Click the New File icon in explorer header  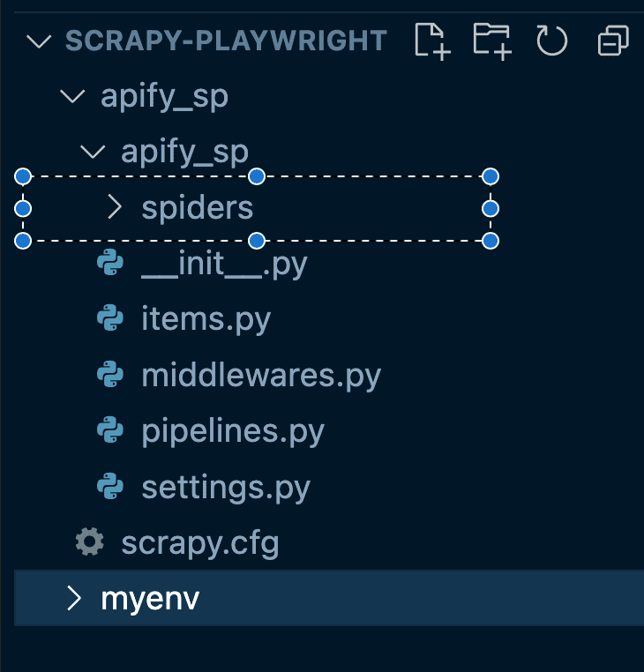pos(432,41)
